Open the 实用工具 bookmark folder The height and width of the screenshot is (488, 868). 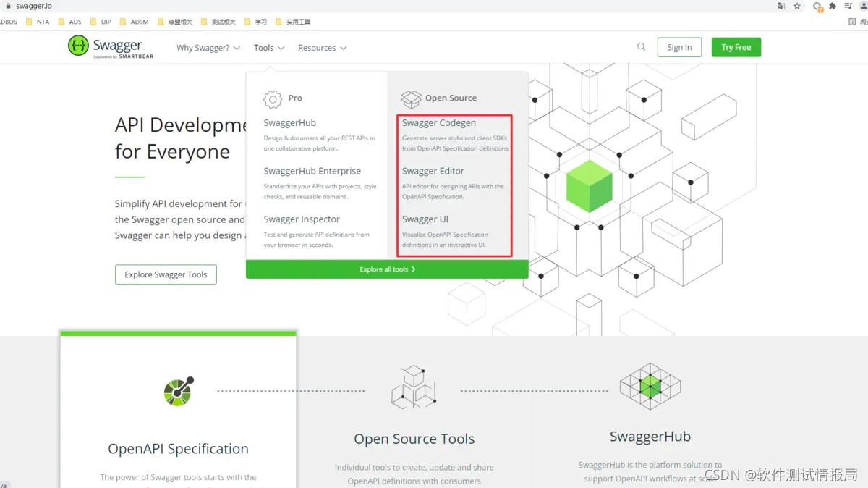[293, 22]
